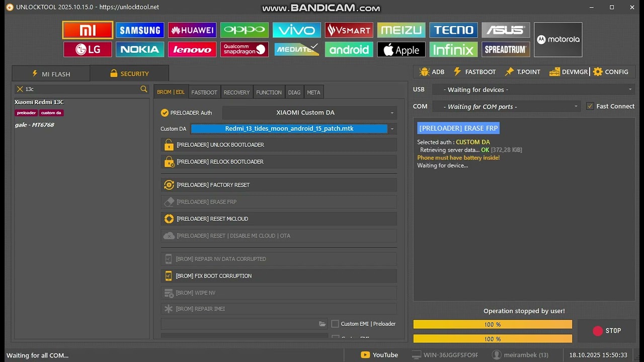Click the PRELOADER ERASE FRP log header
Image resolution: width=644 pixels, height=362 pixels.
point(458,128)
